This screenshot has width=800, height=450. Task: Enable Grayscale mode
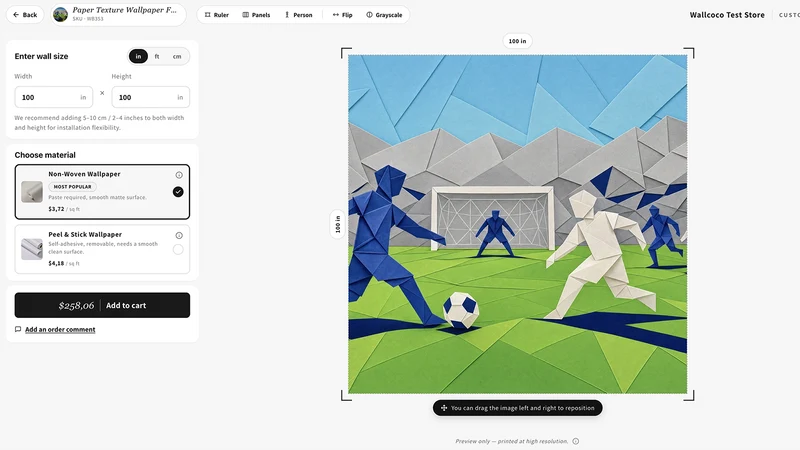coord(384,15)
